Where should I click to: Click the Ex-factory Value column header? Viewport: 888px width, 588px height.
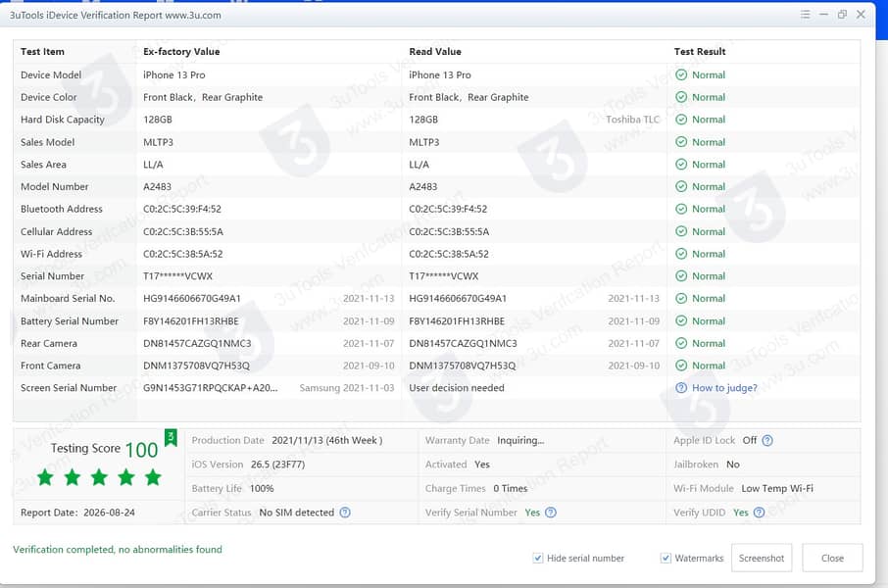181,52
